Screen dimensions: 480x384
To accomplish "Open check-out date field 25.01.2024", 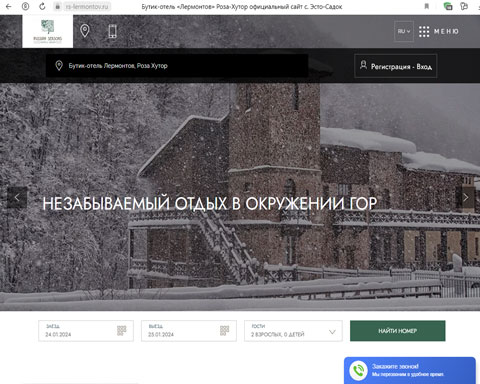I will tap(189, 331).
